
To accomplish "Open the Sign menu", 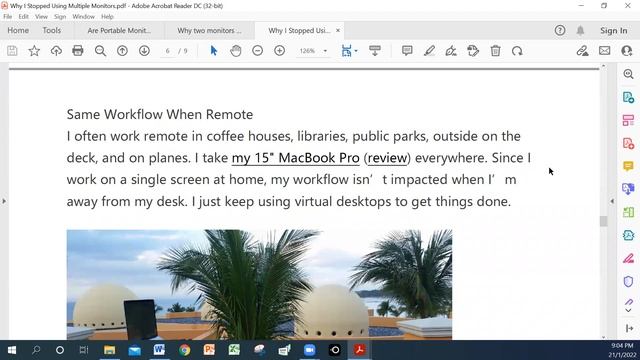I will [60, 17].
